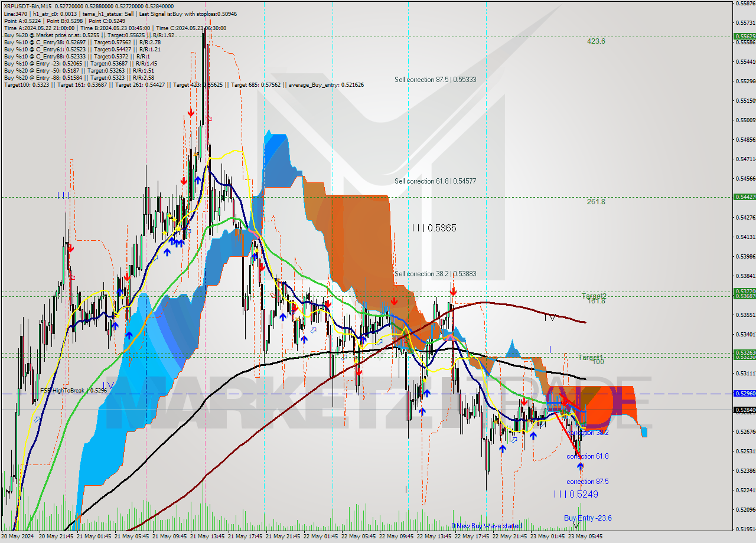
Task: Click the 'Buy %10 @ C_Entry88: 0.52333' line
Action: click(79, 56)
